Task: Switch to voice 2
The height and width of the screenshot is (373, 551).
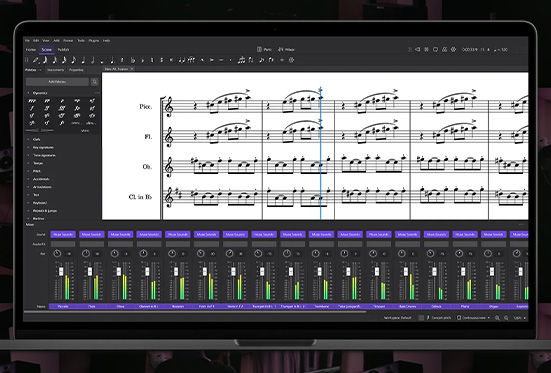Action: 271,60
